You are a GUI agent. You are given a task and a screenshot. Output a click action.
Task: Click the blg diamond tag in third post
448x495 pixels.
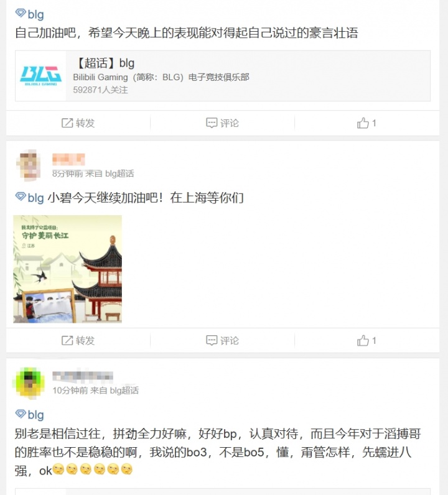pyautogui.click(x=30, y=415)
